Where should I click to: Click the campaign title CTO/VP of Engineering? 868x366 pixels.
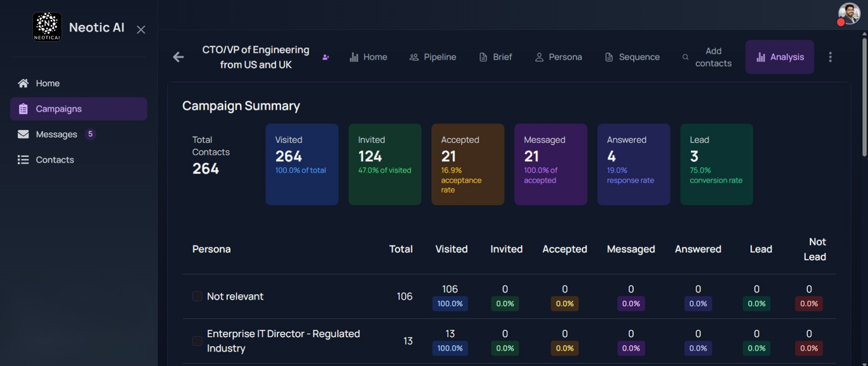(256, 57)
